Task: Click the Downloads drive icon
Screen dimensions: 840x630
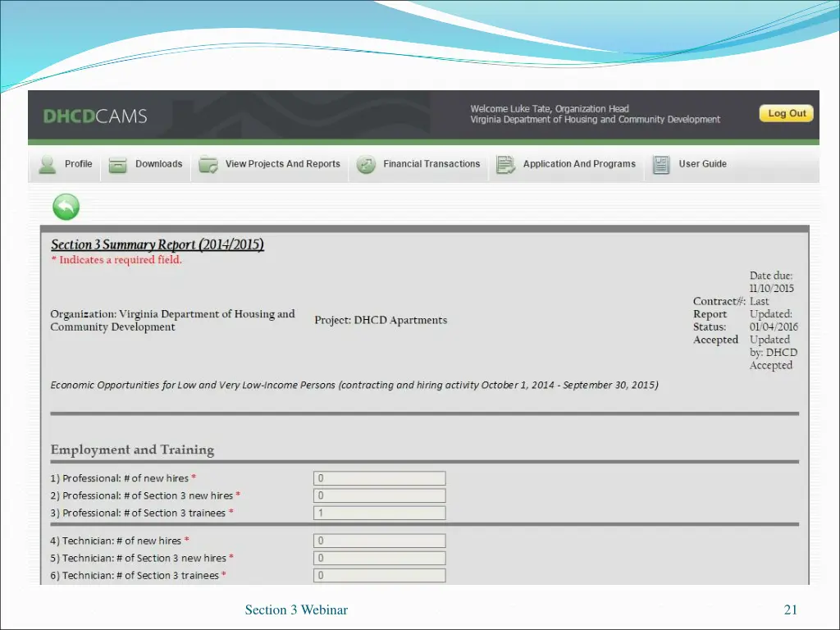Action: (x=118, y=165)
